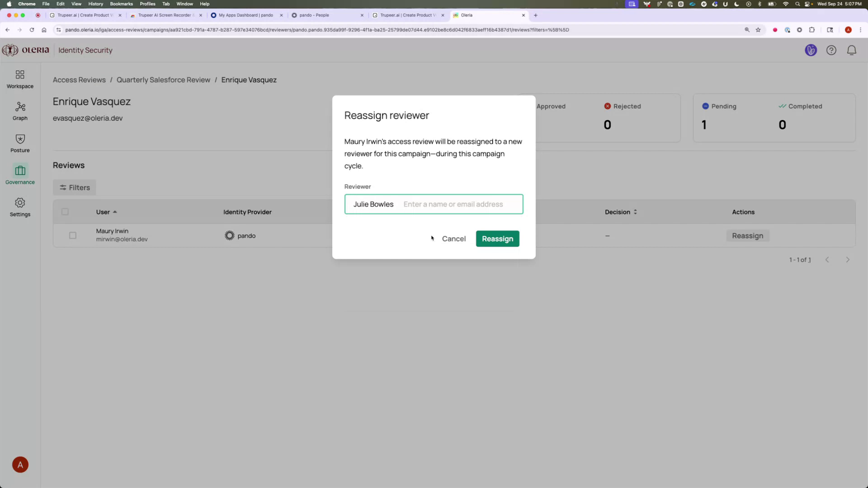
Task: Toggle the select-all checkbox in table header
Action: coord(65,211)
